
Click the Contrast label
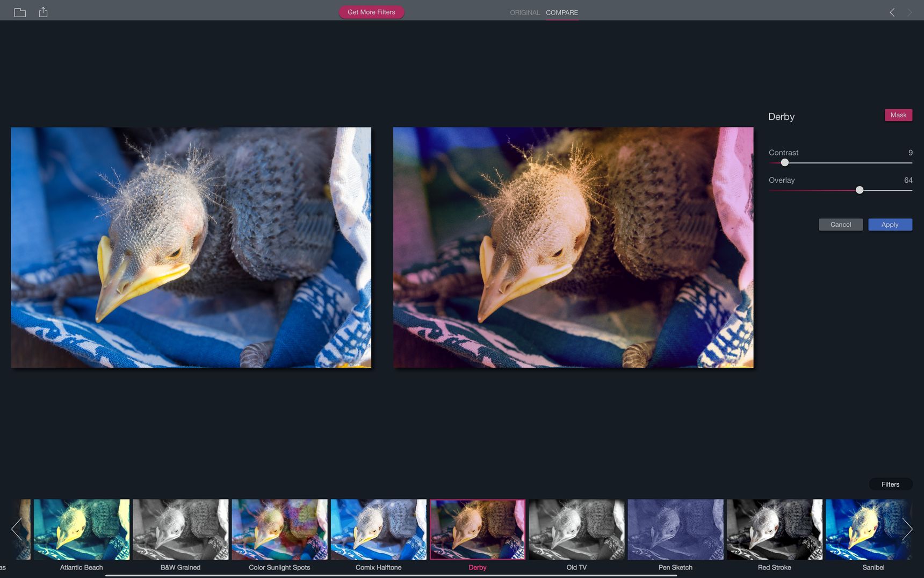(783, 153)
